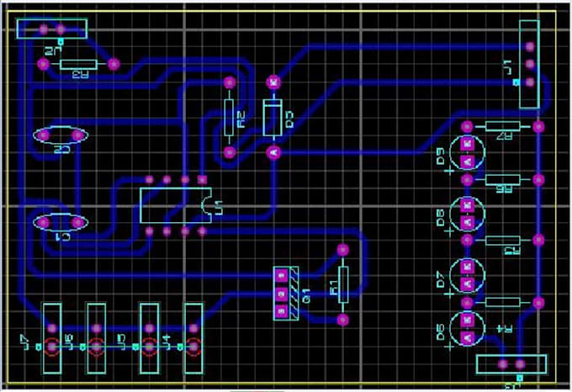Select the R7 resistor body
The height and width of the screenshot is (392, 572).
[x=503, y=126]
